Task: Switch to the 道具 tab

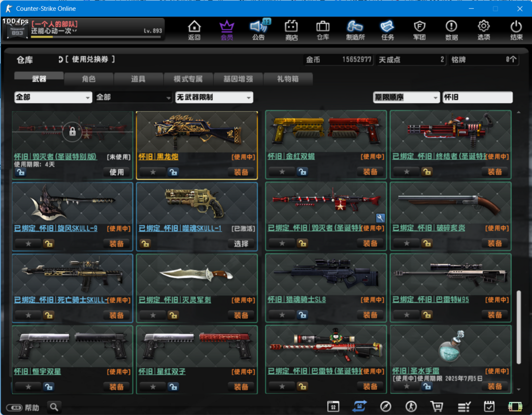Action: pyautogui.click(x=138, y=79)
